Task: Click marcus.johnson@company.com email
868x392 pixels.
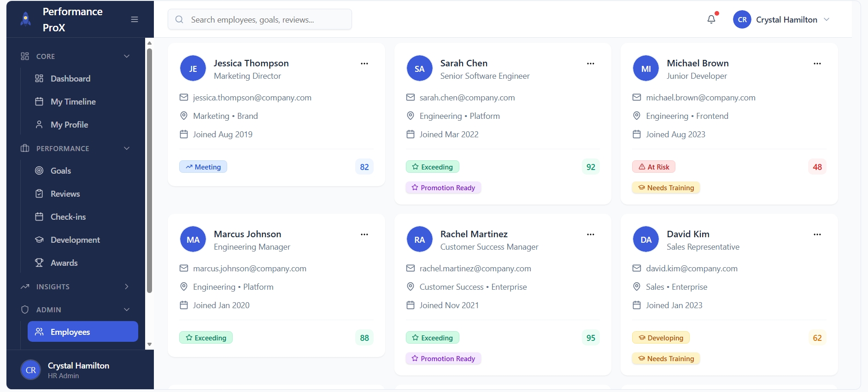Action: (x=250, y=269)
